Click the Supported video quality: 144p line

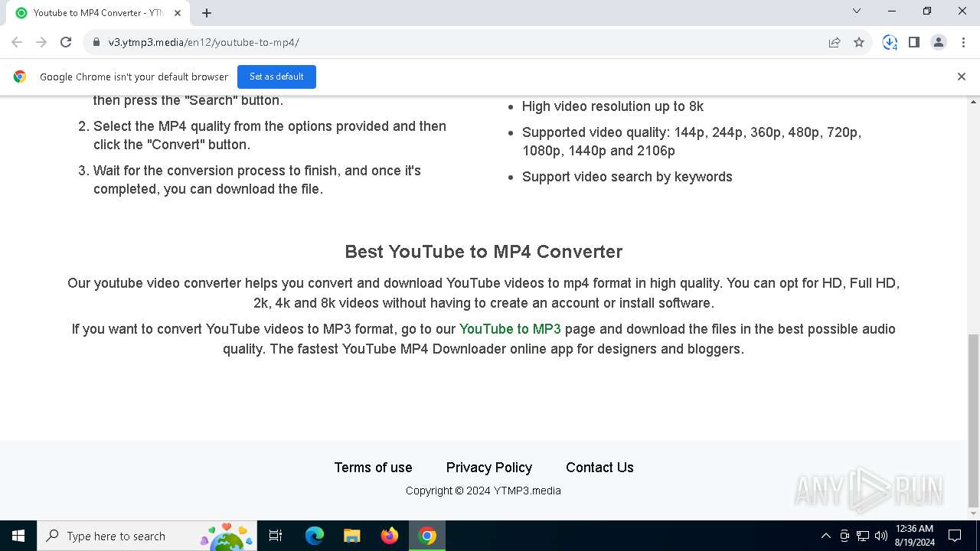click(x=691, y=142)
